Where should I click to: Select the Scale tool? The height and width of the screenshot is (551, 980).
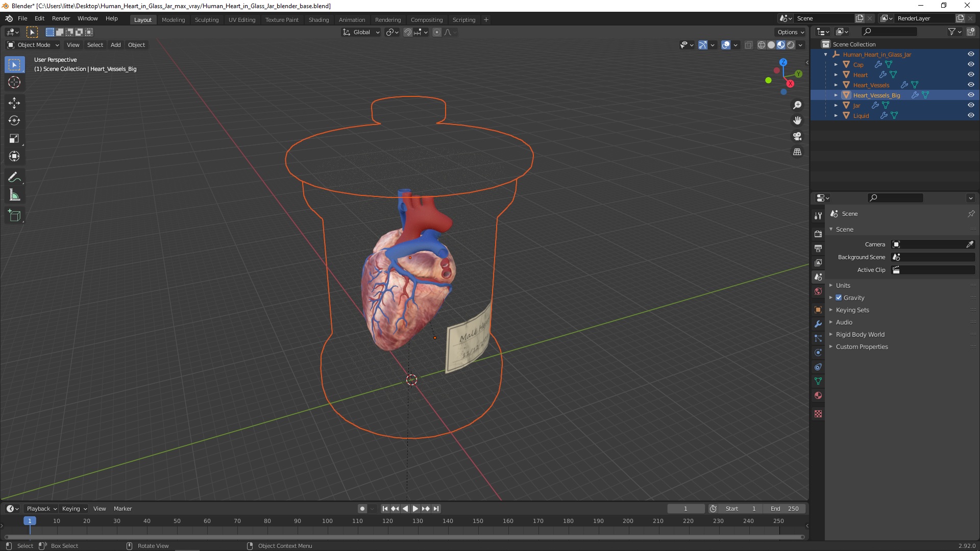(x=14, y=139)
